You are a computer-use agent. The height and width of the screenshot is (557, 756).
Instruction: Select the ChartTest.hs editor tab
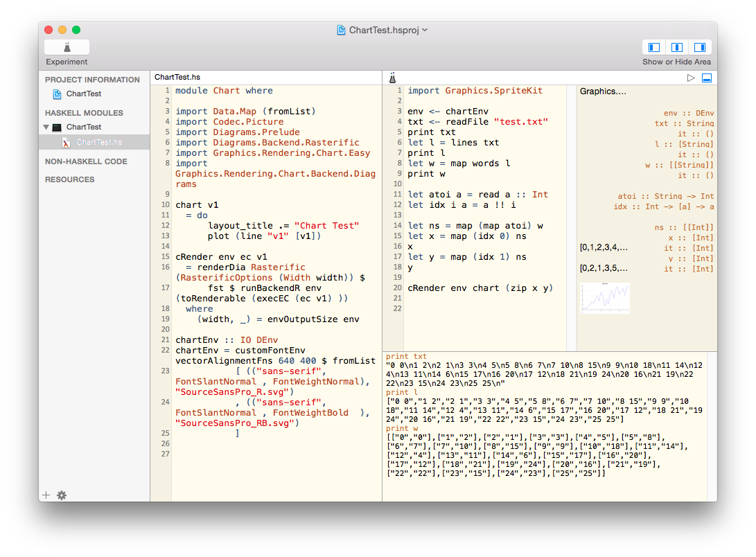177,78
